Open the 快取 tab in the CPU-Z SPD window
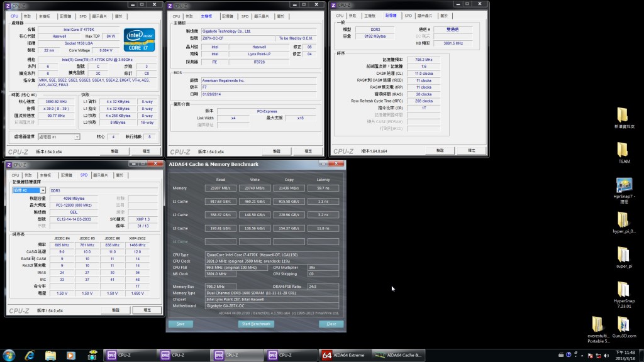Image resolution: width=644 pixels, height=362 pixels. (x=28, y=175)
